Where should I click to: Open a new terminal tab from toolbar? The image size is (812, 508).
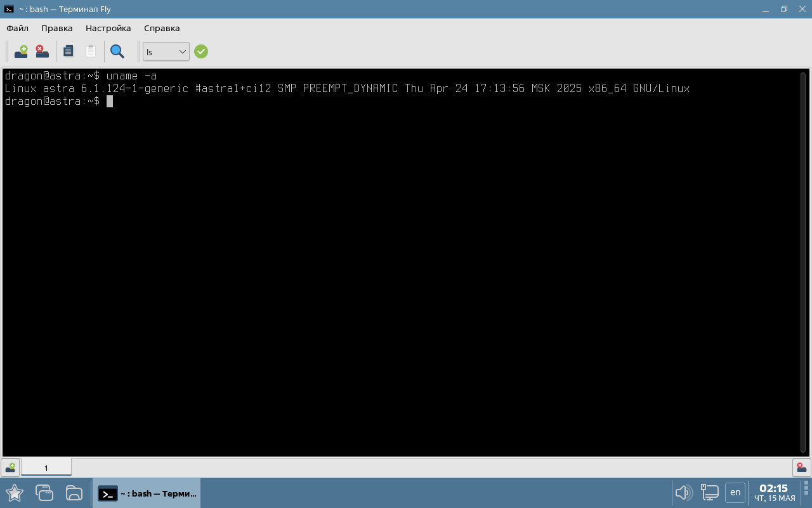click(x=21, y=51)
